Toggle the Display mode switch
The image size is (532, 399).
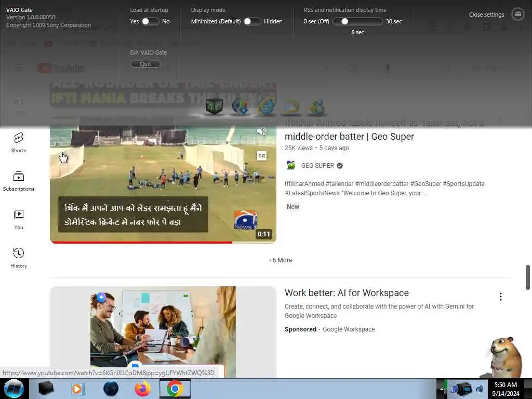(x=252, y=21)
